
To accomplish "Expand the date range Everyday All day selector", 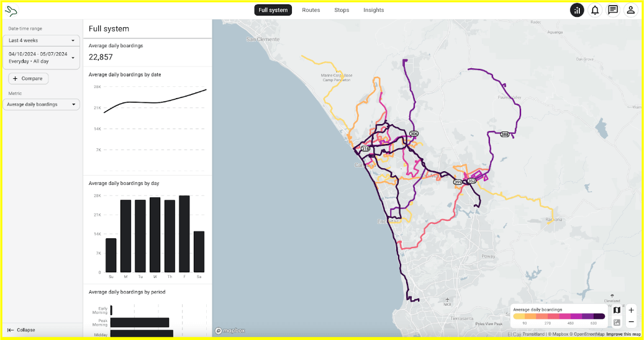I will tap(42, 58).
